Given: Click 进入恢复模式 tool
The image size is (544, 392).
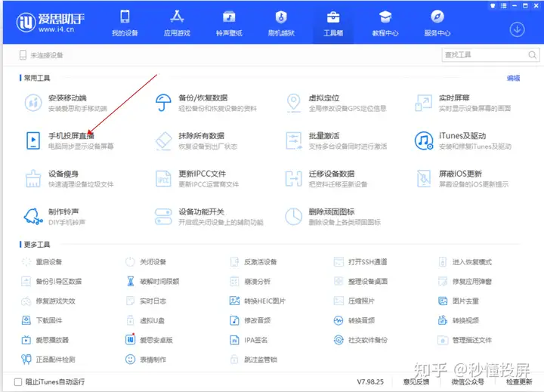Looking at the screenshot, I should (x=465, y=262).
